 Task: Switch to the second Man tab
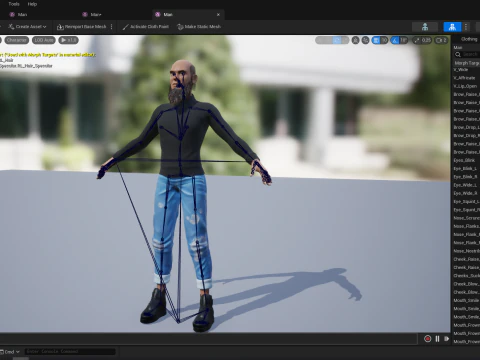coord(95,15)
